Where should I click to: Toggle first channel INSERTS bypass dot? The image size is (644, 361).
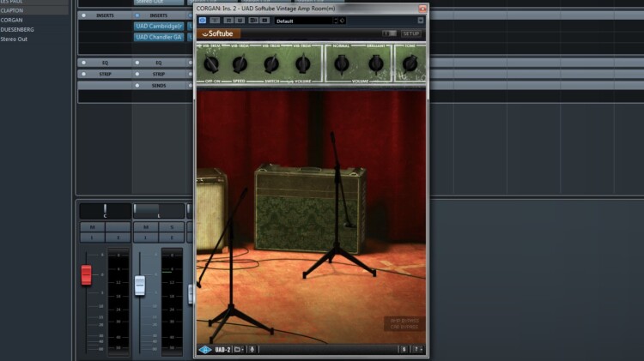click(x=84, y=15)
